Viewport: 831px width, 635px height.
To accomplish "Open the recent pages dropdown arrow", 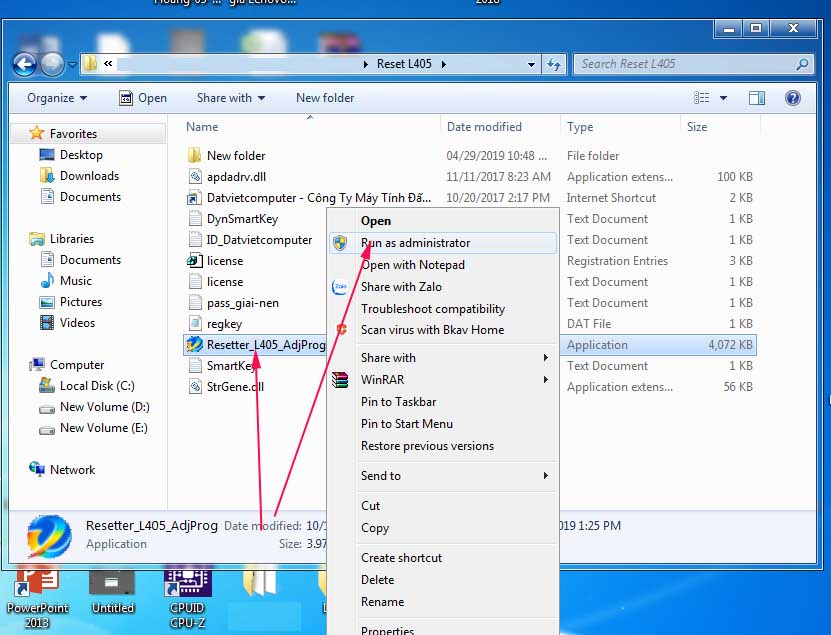I will coord(72,65).
